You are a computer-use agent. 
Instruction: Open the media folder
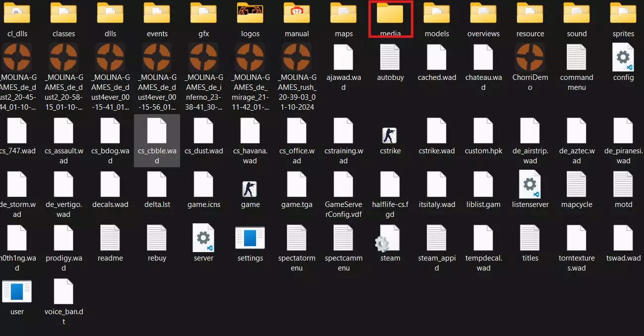tap(390, 19)
